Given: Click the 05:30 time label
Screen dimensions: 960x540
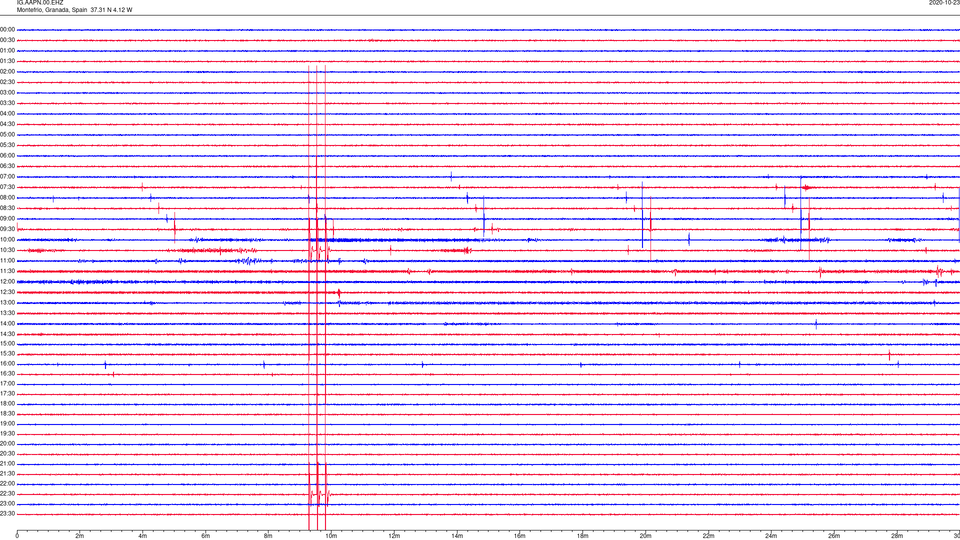Looking at the screenshot, I should tap(7, 145).
